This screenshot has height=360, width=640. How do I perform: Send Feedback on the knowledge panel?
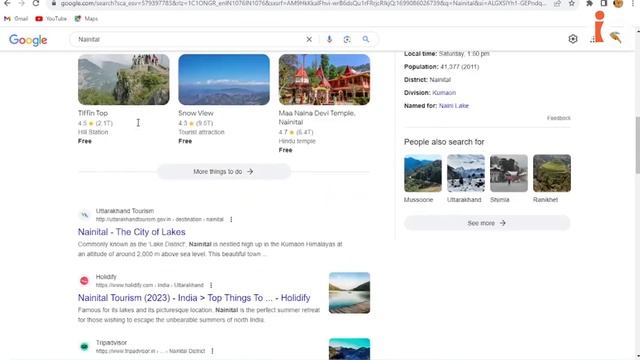point(559,118)
